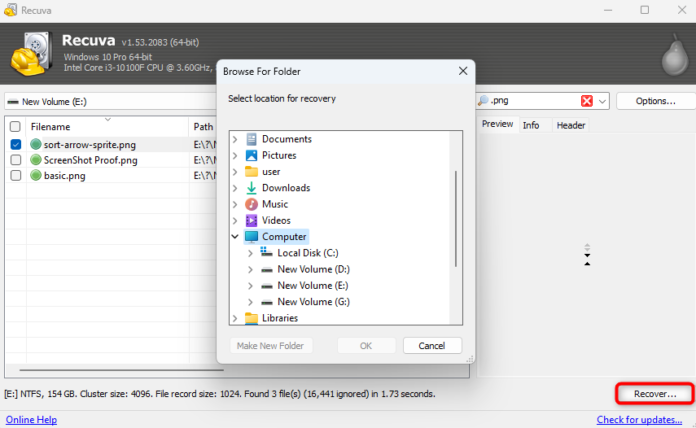
Task: Expand the New Volume (D:) node
Action: tap(250, 270)
